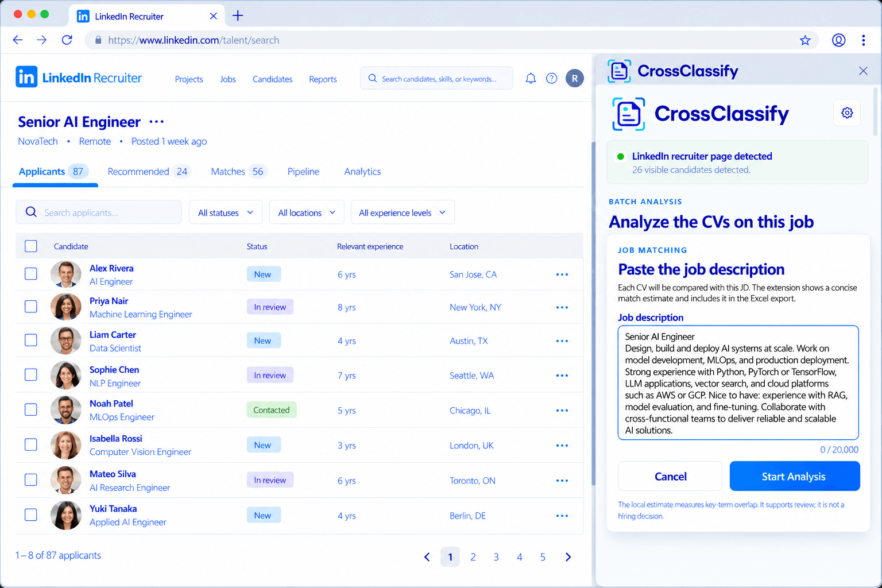The image size is (882, 588).
Task: Expand the All statuses filter
Action: tap(226, 212)
